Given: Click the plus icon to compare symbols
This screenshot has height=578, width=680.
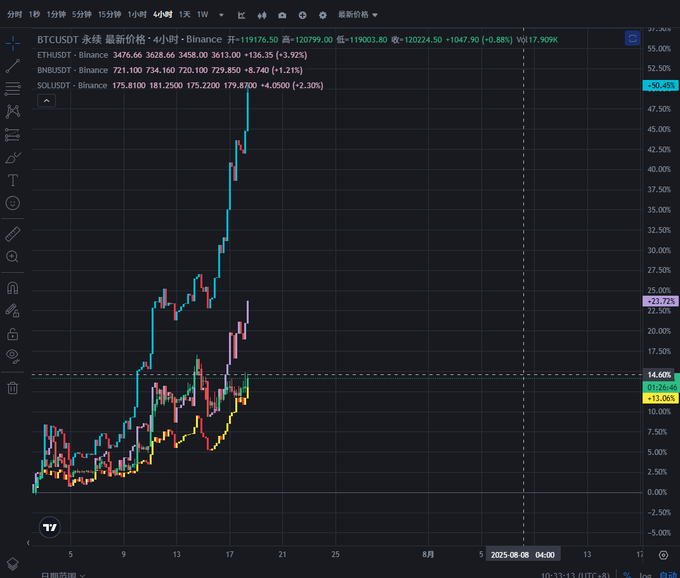Looking at the screenshot, I should (303, 15).
